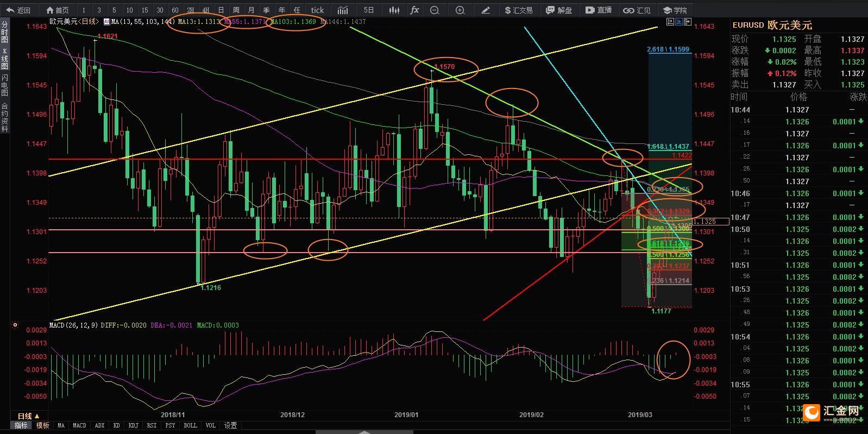The height and width of the screenshot is (434, 868).
Task: Select the 5-minute timeframe
Action: tap(114, 10)
